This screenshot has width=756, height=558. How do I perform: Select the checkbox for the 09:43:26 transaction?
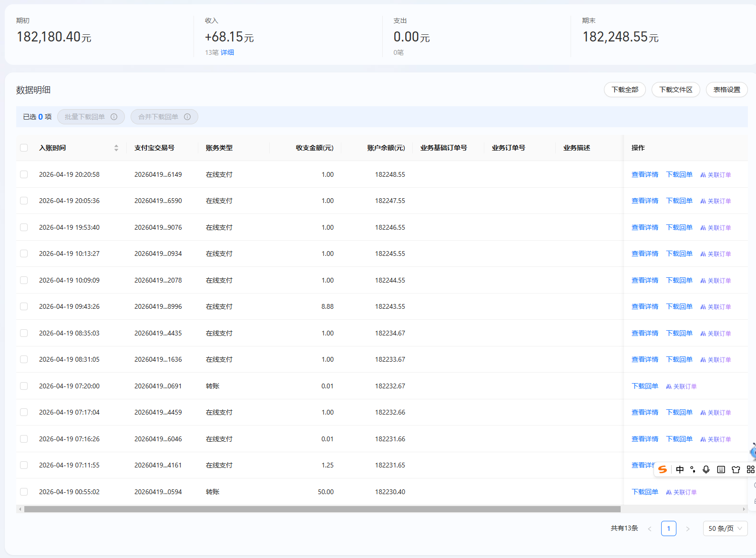[x=24, y=306]
